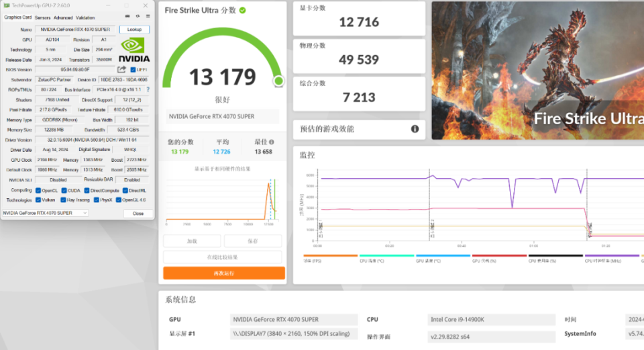
Task: Click the system info GPU value RTX 4070 SUPER
Action: (294, 319)
